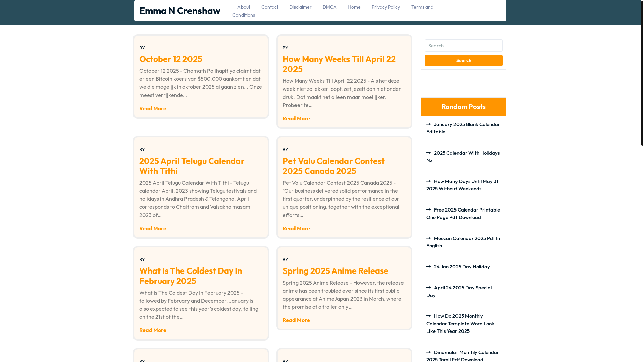Click the arrow icon beside Meezan Calendar 2025
644x362 pixels.
point(429,238)
